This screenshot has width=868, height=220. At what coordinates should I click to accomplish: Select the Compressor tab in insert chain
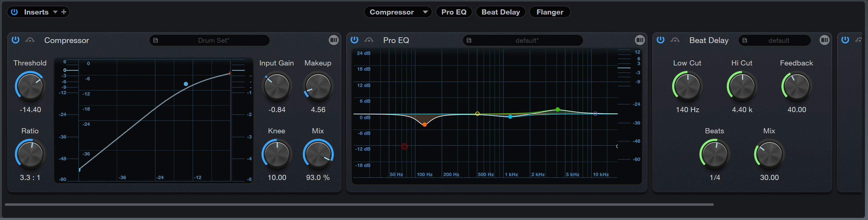[x=391, y=12]
